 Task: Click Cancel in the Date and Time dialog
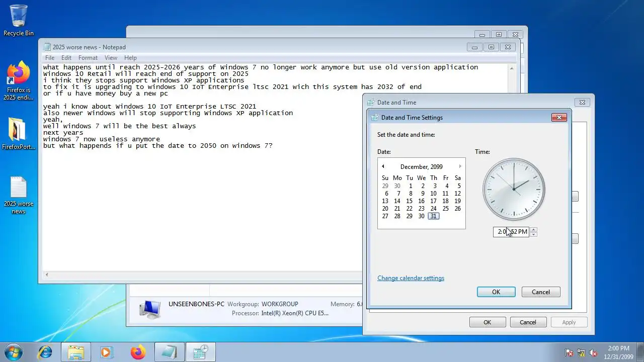click(528, 322)
